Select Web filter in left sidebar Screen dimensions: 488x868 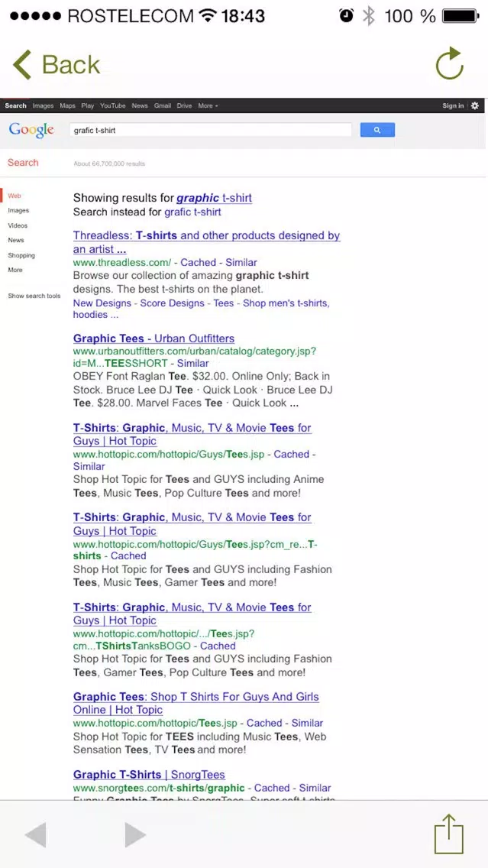pos(15,196)
